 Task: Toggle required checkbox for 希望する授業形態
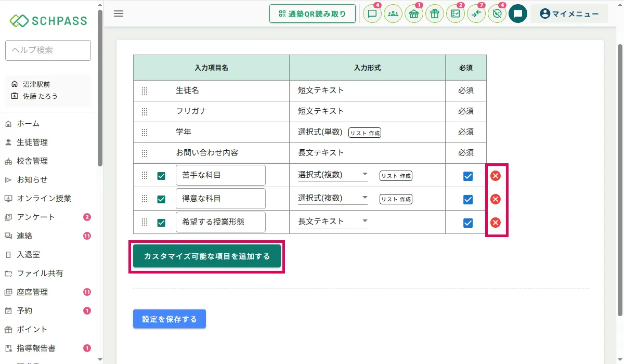point(468,223)
